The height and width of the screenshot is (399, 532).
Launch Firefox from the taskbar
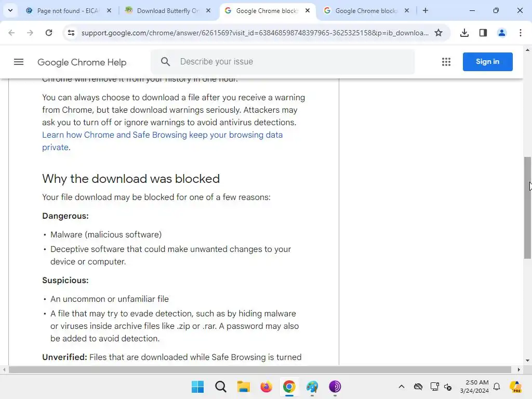pos(267,387)
